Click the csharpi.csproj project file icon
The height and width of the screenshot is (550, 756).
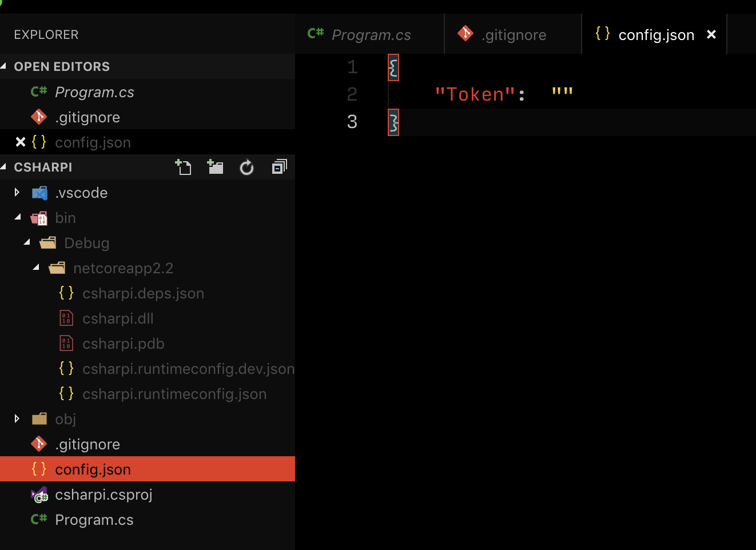point(39,495)
